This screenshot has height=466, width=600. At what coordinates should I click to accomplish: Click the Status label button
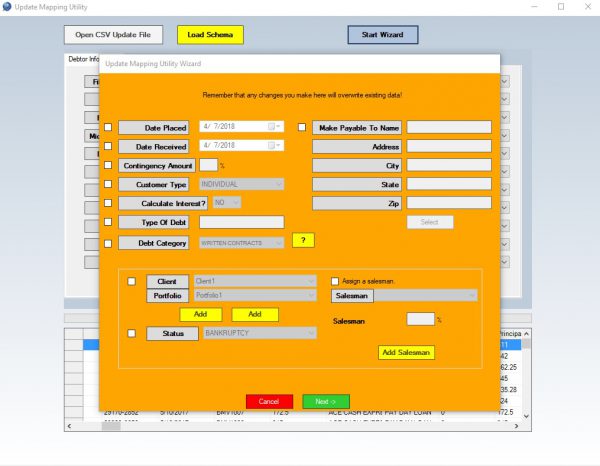tap(173, 334)
